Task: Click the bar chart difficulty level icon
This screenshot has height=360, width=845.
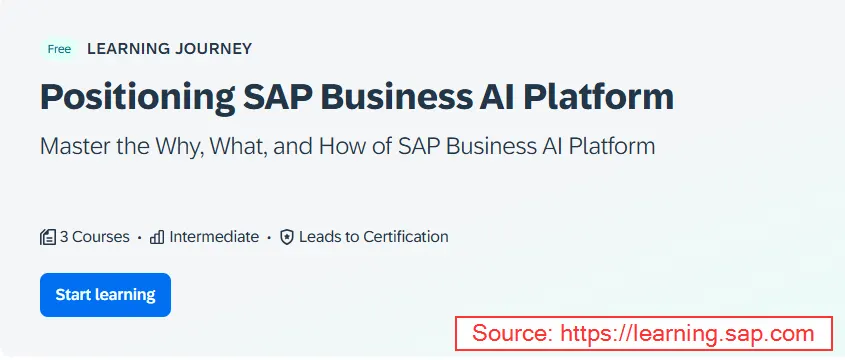Action: tap(157, 237)
